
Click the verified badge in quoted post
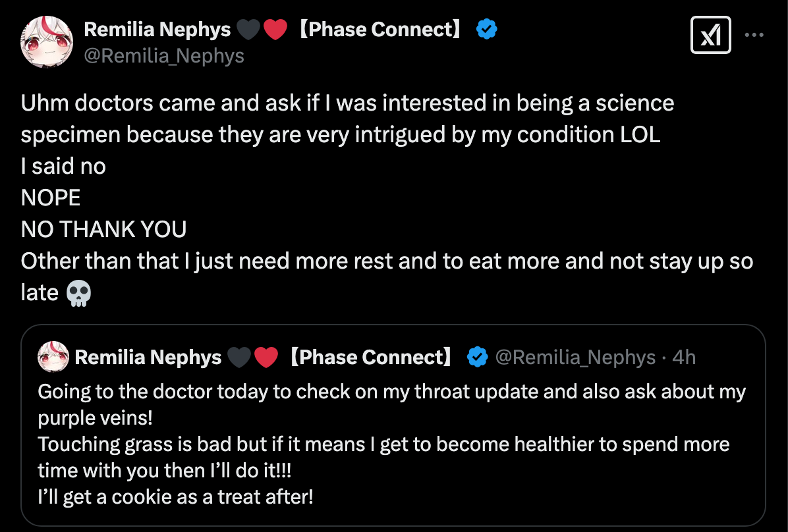476,357
